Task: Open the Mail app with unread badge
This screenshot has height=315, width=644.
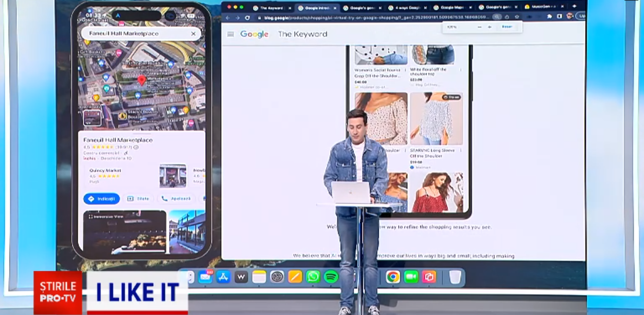Action: [x=205, y=277]
